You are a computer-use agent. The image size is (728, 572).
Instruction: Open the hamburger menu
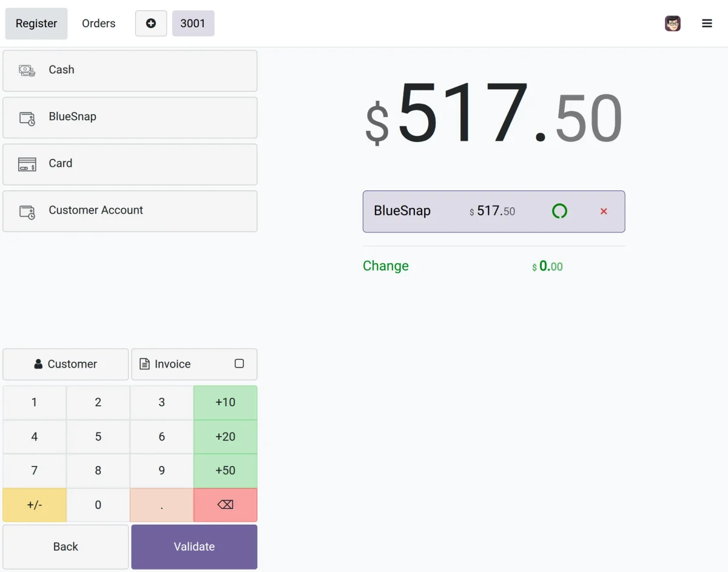click(x=707, y=24)
